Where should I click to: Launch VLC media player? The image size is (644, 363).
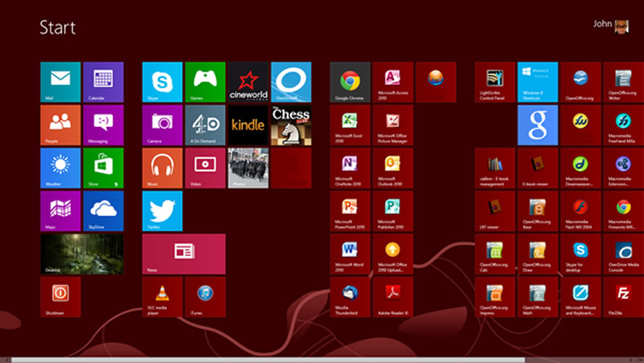tap(162, 297)
